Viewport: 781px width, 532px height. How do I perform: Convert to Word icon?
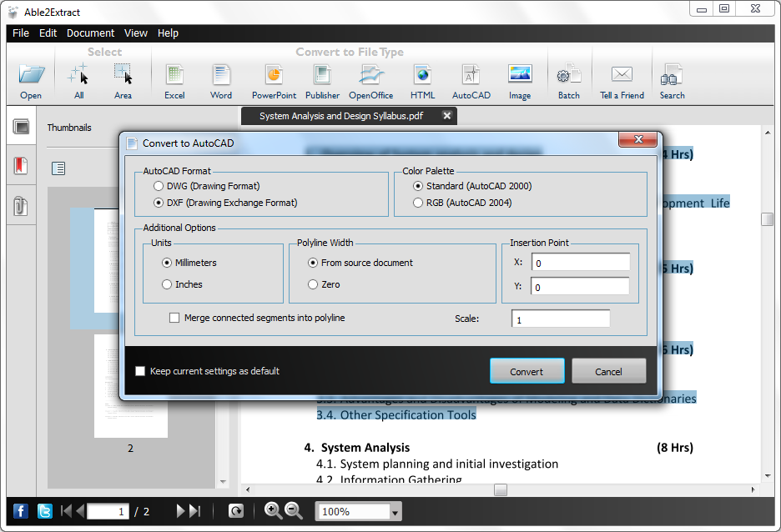point(220,75)
